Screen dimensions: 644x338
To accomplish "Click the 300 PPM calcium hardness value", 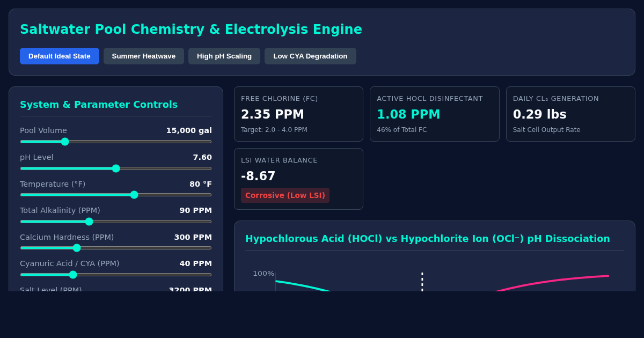I will (193, 237).
